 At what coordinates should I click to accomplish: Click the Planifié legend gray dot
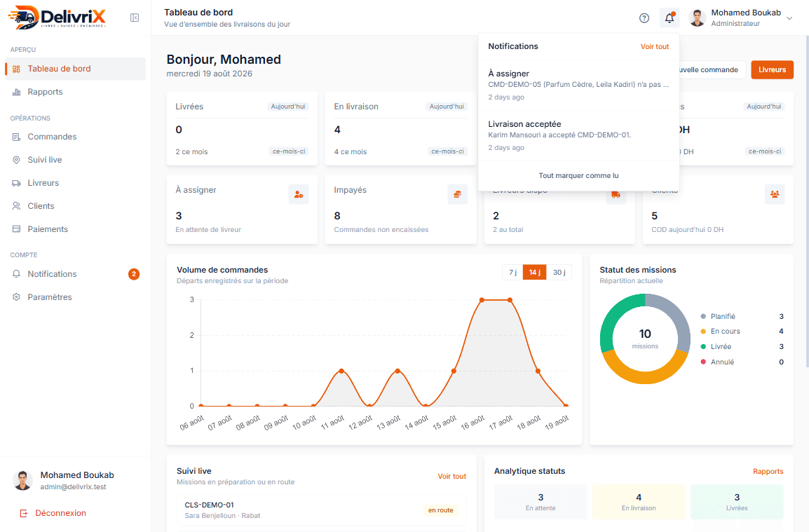tap(703, 316)
